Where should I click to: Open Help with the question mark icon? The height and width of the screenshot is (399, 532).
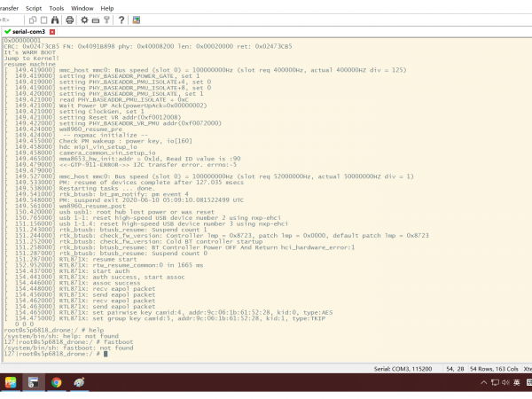tap(121, 20)
